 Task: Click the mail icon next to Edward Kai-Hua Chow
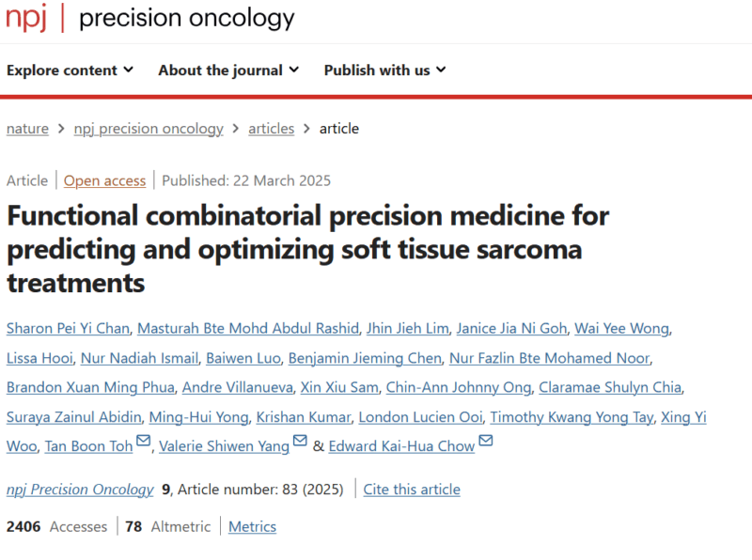pos(486,440)
